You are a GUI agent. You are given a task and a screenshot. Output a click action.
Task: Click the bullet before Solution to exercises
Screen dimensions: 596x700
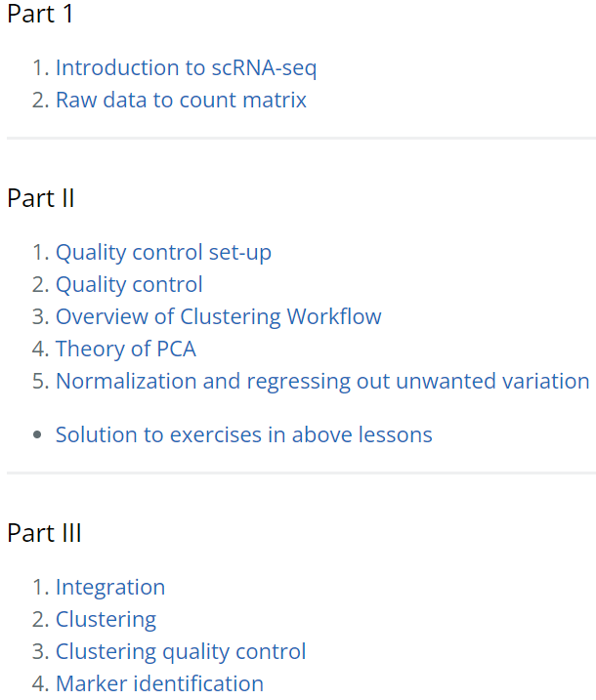click(37, 434)
